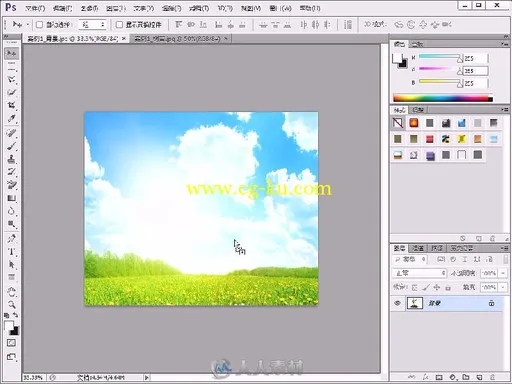The image size is (512, 384).
Task: Open the Layer menu
Action: pos(116,8)
